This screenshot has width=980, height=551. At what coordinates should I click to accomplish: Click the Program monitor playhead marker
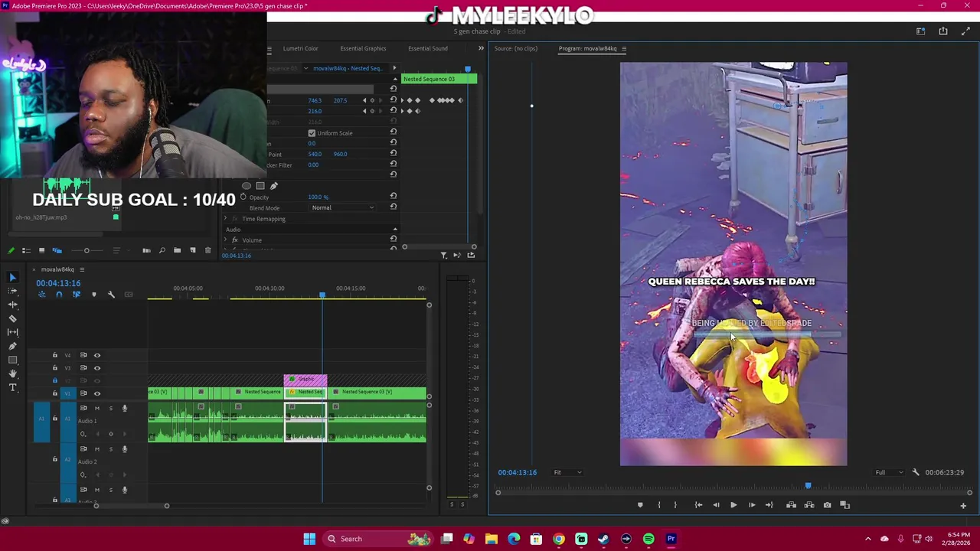808,485
